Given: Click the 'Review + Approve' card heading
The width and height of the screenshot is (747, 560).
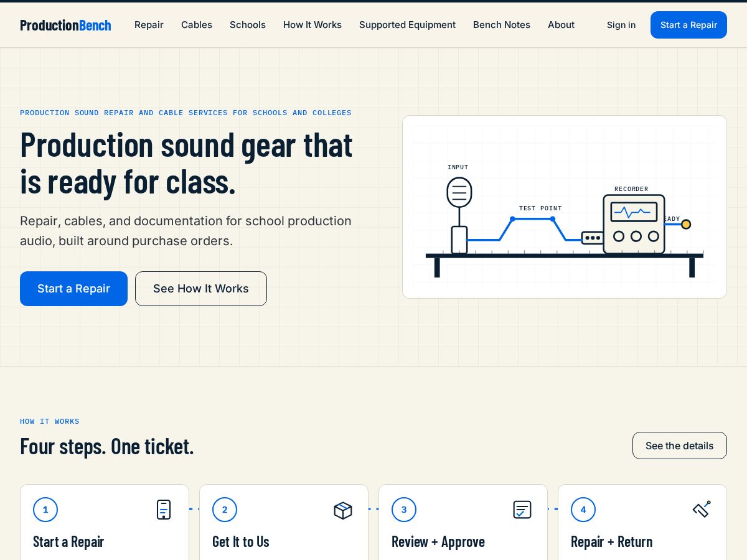Looking at the screenshot, I should tap(438, 541).
